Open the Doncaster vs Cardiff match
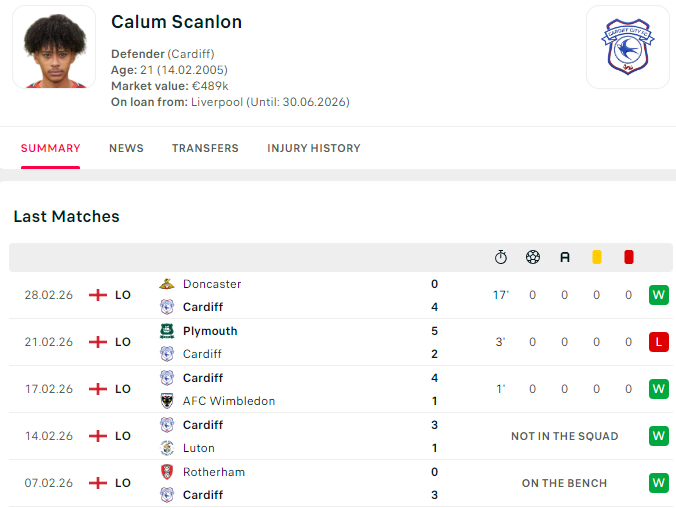Viewport: 676px width, 508px height. (x=300, y=295)
